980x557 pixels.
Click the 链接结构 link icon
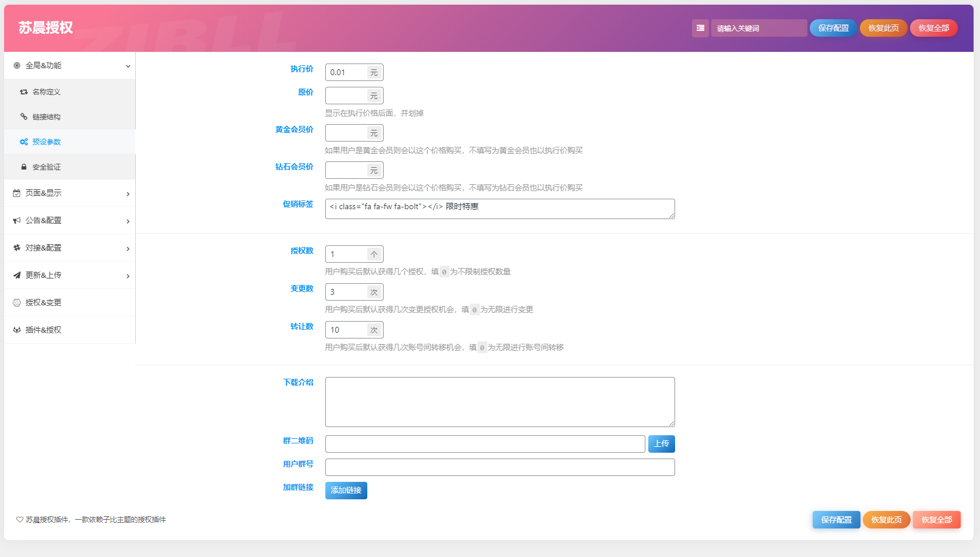[x=24, y=117]
